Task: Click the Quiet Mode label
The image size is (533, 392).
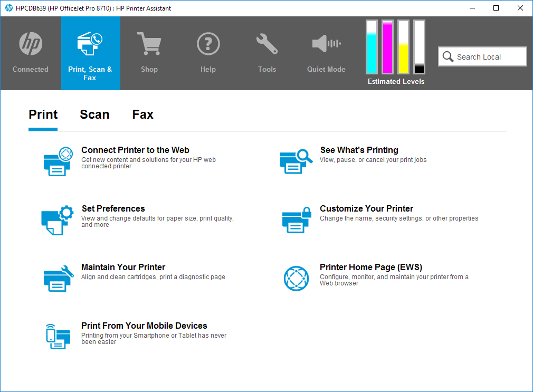Action: (326, 69)
